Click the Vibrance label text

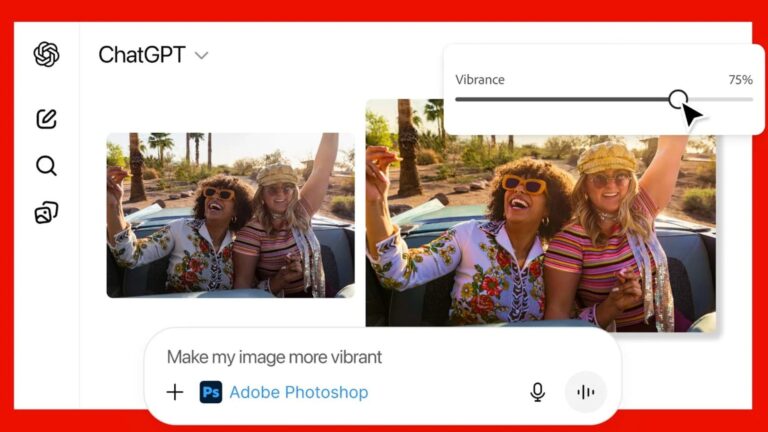480,80
